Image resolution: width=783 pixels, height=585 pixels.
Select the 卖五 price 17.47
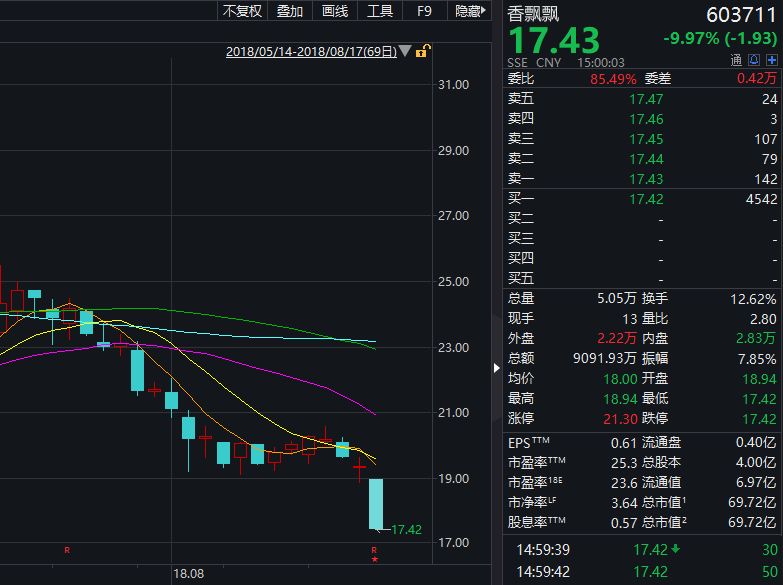click(x=646, y=99)
